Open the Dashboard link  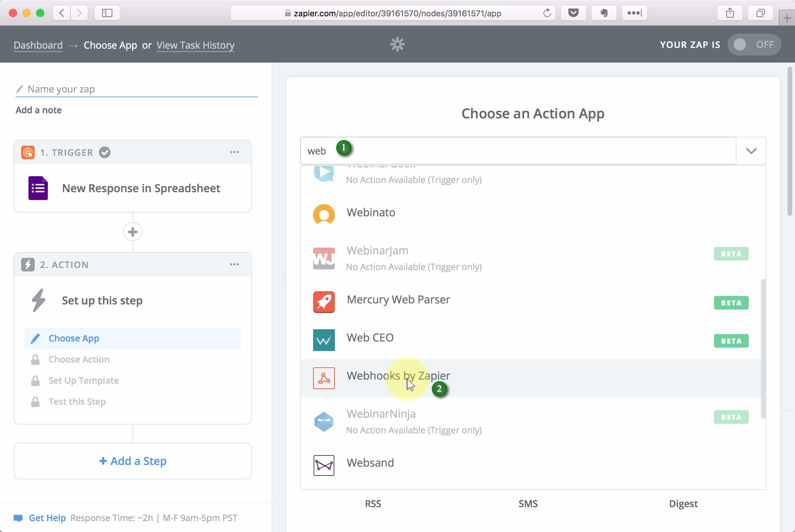pyautogui.click(x=38, y=45)
